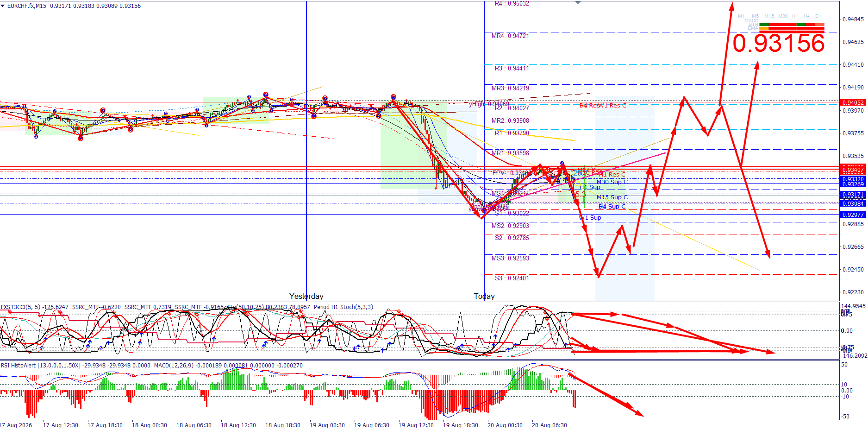Select the M15 Sup C level label
Viewport: 868px width, 430px height.
612,197
